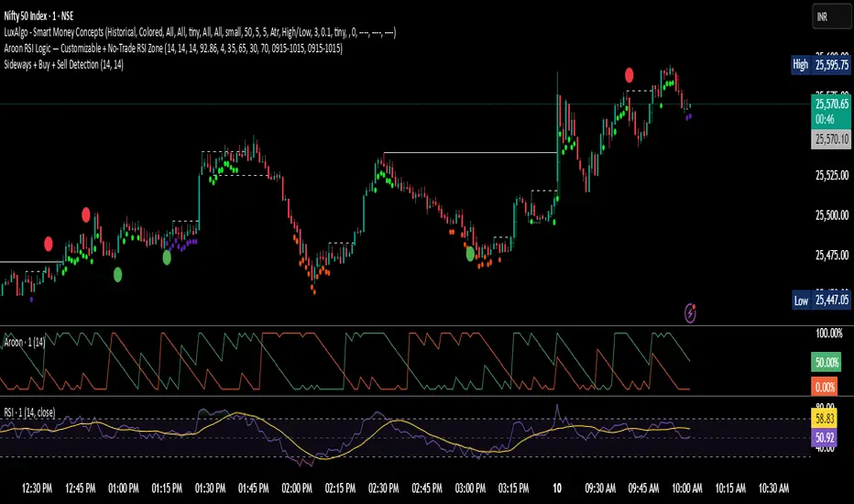Select Sideways + Buy + Sell Detection legend

pyautogui.click(x=64, y=64)
